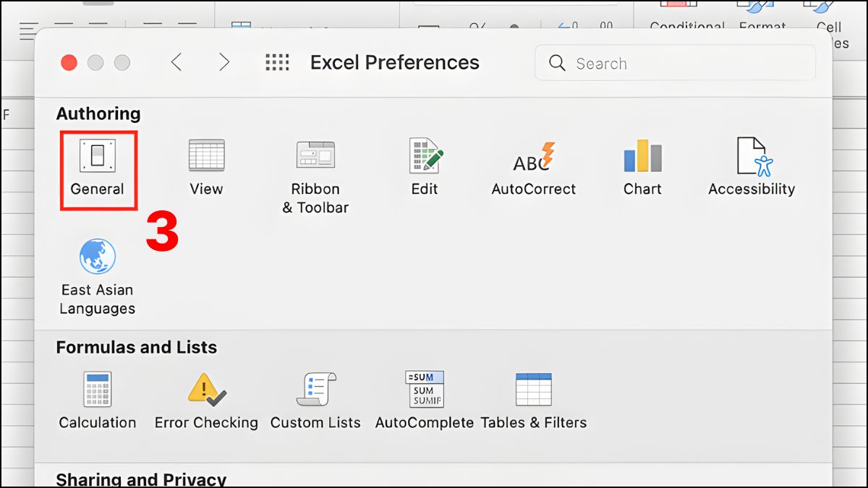Navigate back using the left chevron

[177, 62]
